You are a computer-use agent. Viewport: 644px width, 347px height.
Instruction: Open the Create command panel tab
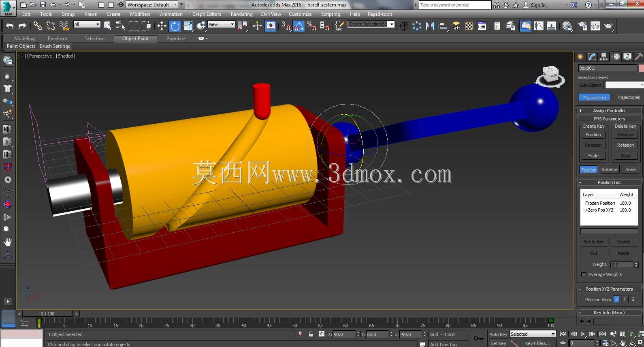coord(580,57)
